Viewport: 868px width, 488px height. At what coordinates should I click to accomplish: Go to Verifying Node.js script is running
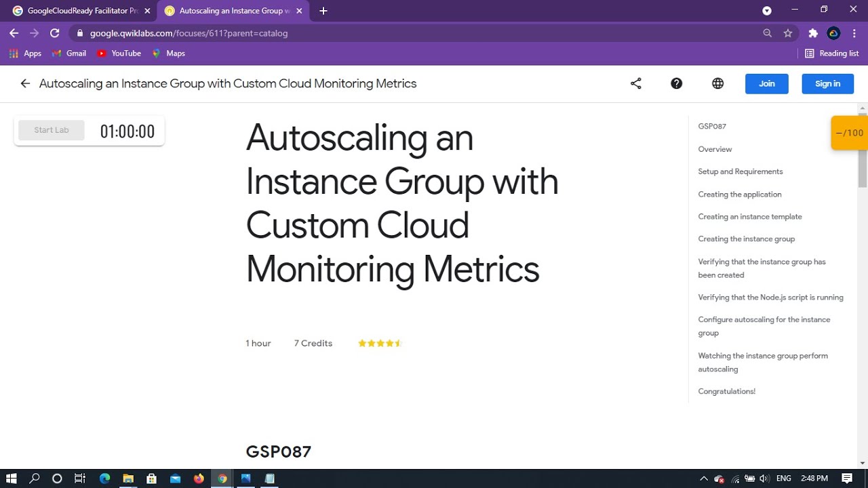pos(771,298)
